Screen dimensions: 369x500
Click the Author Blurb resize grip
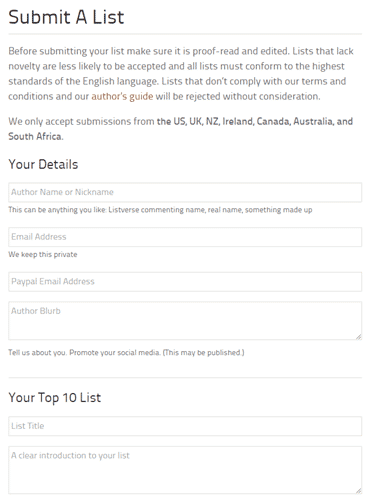tap(358, 337)
